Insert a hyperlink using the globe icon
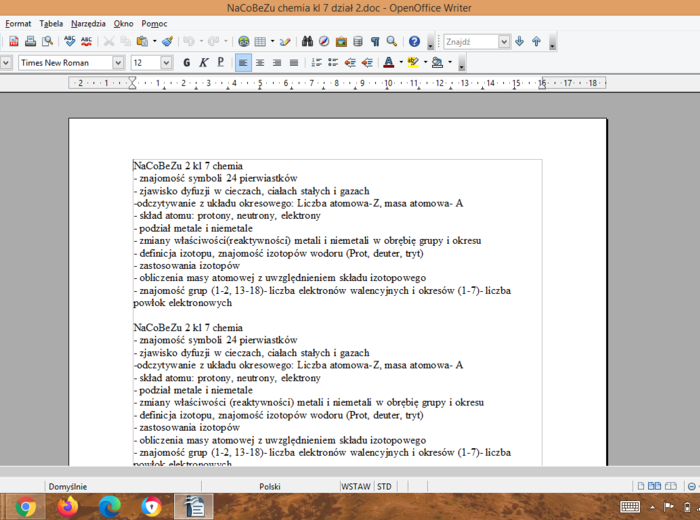Image resolution: width=700 pixels, height=520 pixels. (244, 42)
